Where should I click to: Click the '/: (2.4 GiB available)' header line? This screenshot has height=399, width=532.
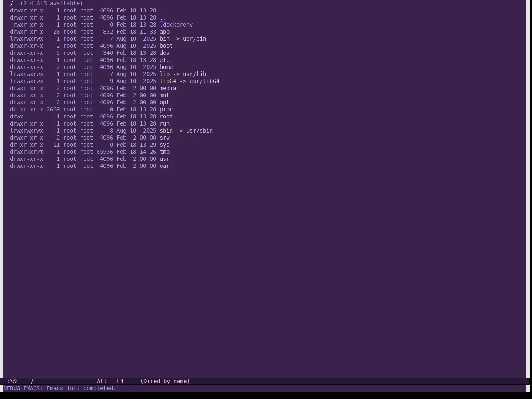(x=47, y=3)
